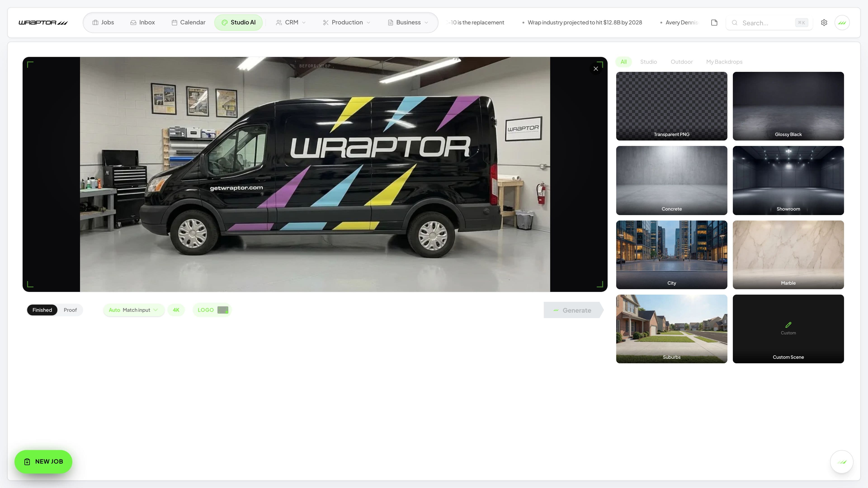This screenshot has width=868, height=488.
Task: Open the profile avatar menu
Action: point(842,23)
